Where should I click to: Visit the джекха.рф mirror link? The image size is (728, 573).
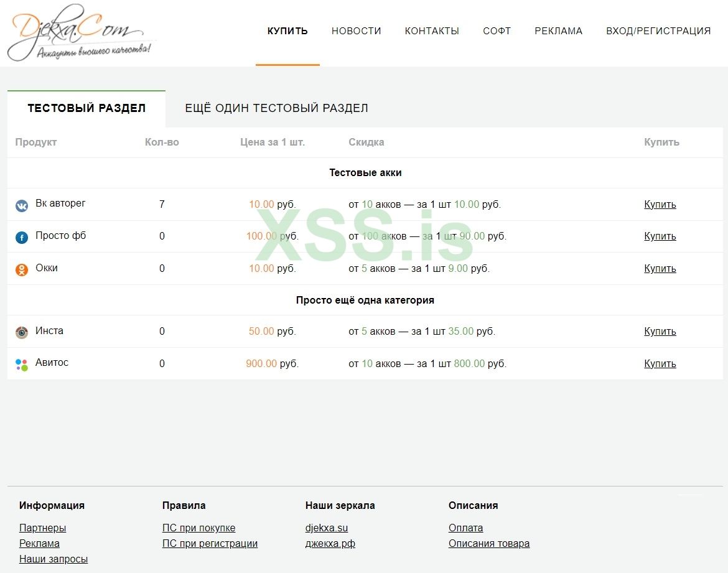(x=330, y=543)
